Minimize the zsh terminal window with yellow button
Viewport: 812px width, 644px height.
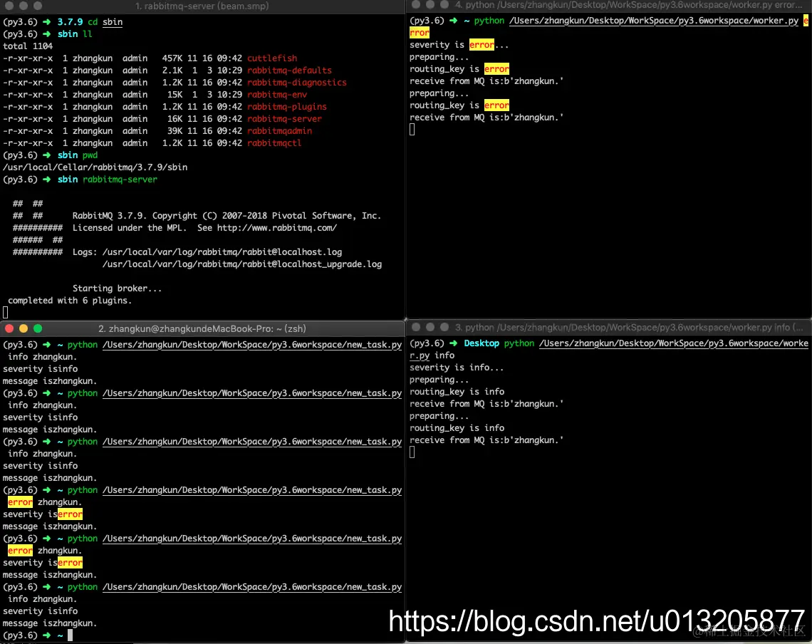tap(24, 328)
